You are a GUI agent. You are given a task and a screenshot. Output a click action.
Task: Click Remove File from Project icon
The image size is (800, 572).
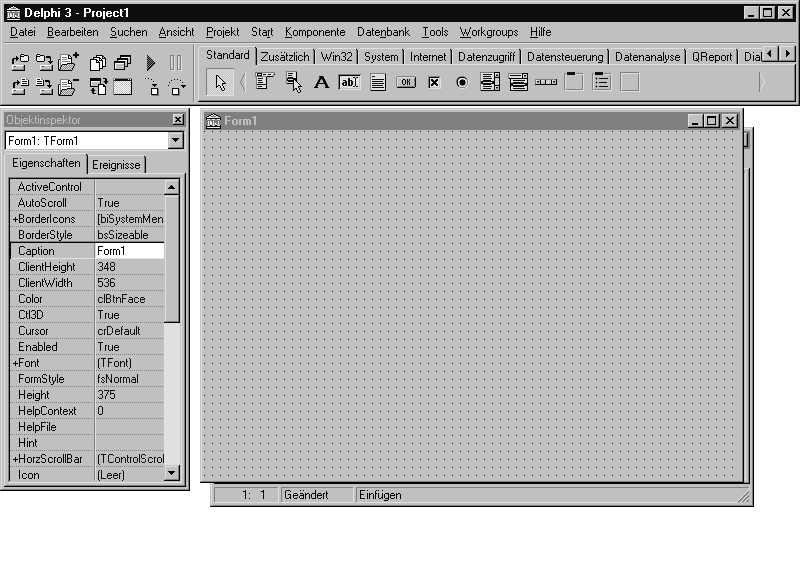point(68,87)
